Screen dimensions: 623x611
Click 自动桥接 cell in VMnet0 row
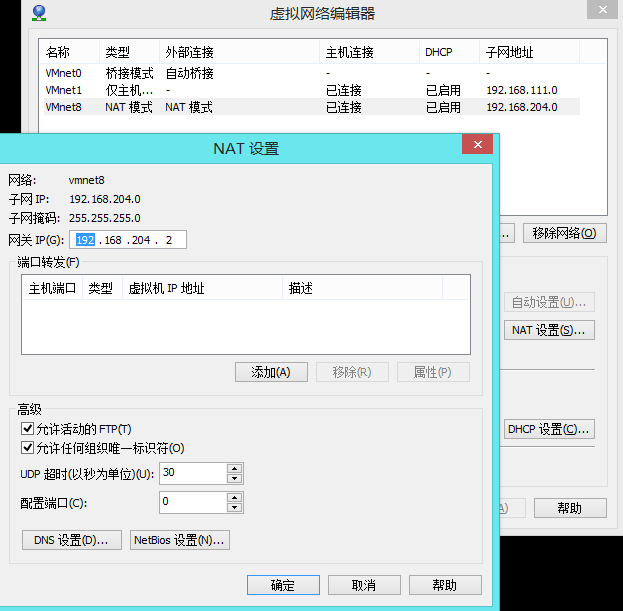[190, 73]
